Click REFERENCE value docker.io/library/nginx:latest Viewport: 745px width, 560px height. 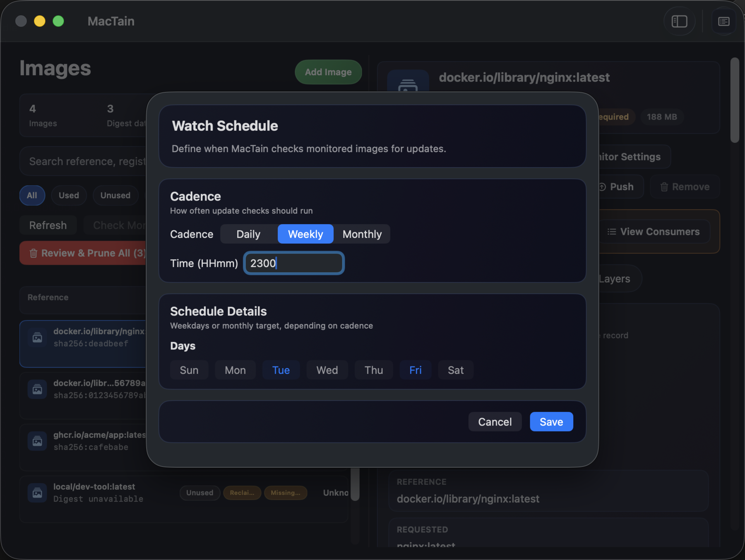(468, 499)
